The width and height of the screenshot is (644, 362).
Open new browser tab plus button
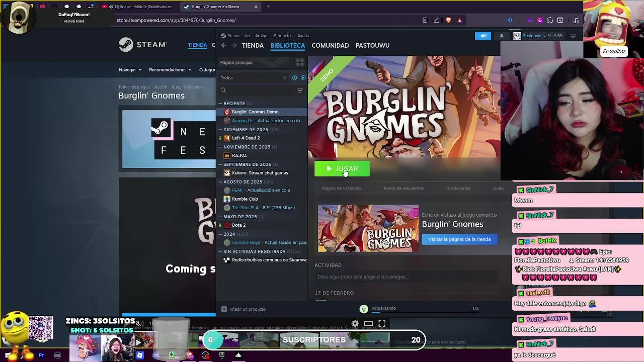click(x=268, y=7)
